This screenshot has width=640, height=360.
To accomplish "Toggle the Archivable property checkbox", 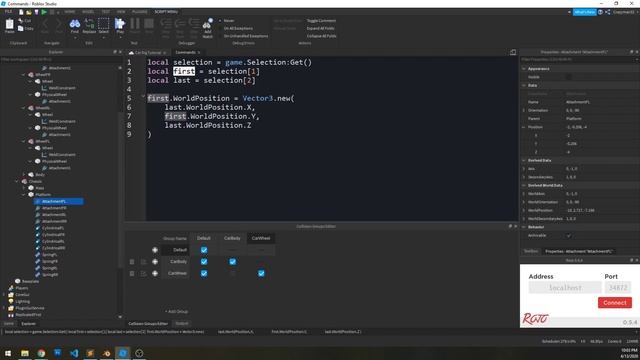I will point(569,236).
